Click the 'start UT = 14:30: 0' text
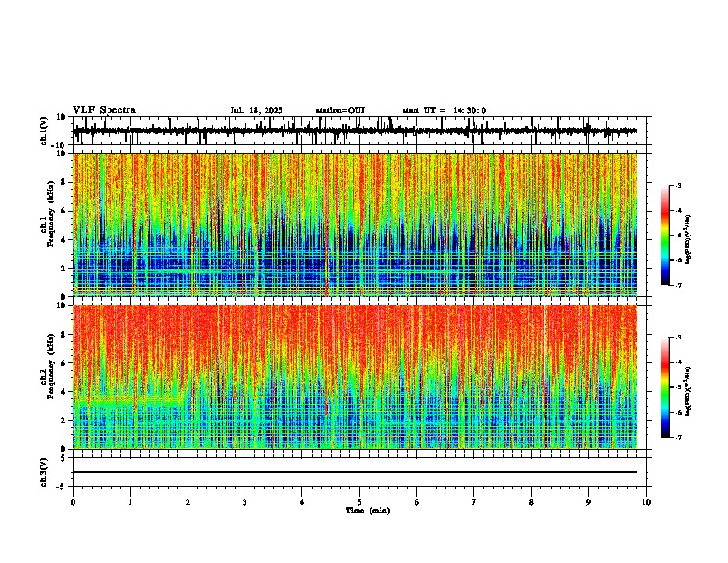 [444, 110]
